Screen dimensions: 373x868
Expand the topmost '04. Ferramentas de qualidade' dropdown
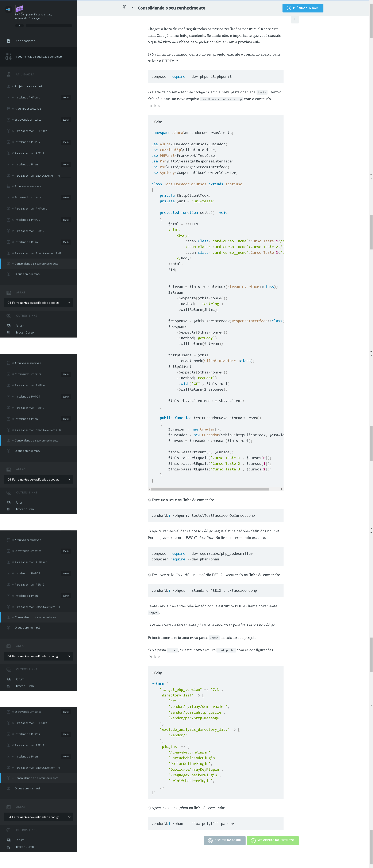(x=38, y=303)
